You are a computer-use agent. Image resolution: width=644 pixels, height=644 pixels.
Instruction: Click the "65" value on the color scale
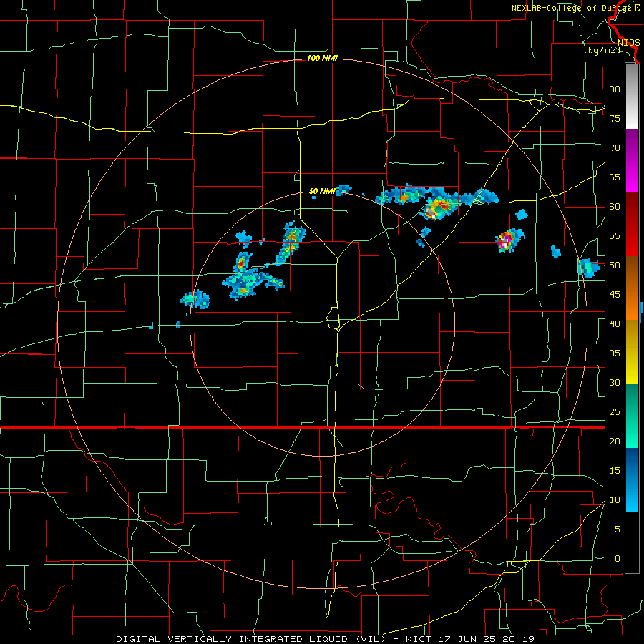point(615,177)
